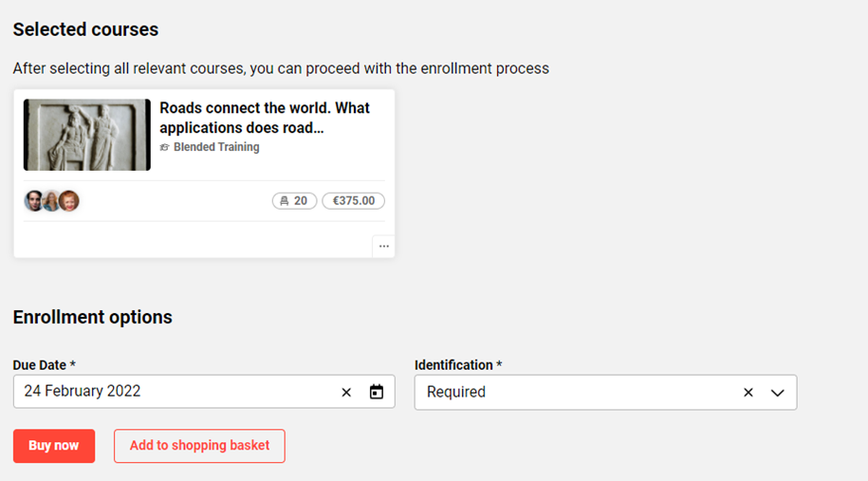Viewport: 868px width, 481px height.
Task: Click the Enrollment options heading
Action: tap(93, 317)
